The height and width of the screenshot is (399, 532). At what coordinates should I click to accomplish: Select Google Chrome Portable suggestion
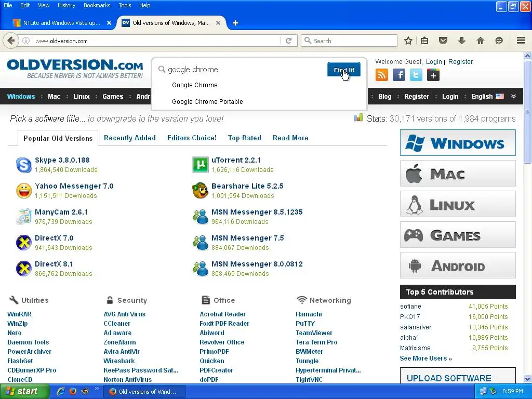click(207, 102)
